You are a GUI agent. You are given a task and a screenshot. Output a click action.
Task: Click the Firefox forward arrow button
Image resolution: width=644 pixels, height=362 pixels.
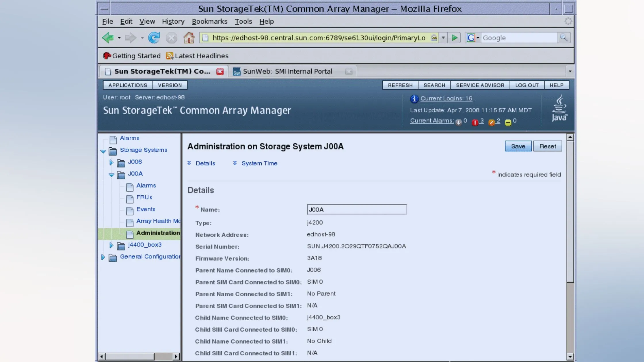131,38
